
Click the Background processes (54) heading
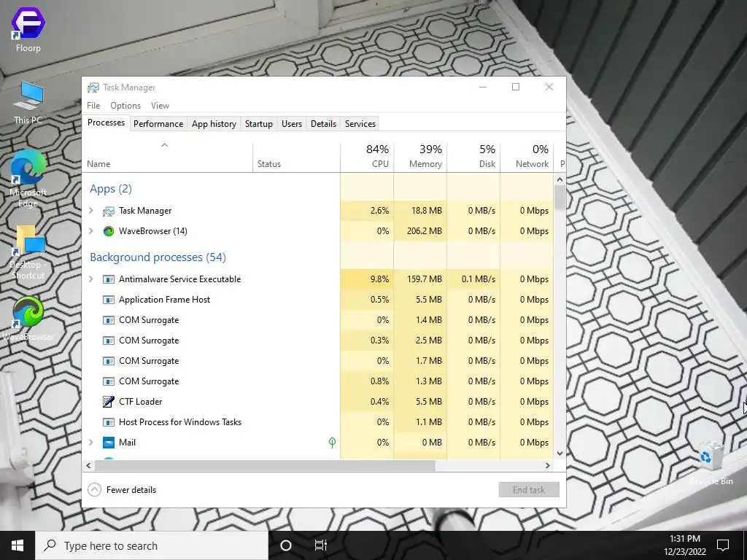pyautogui.click(x=158, y=257)
